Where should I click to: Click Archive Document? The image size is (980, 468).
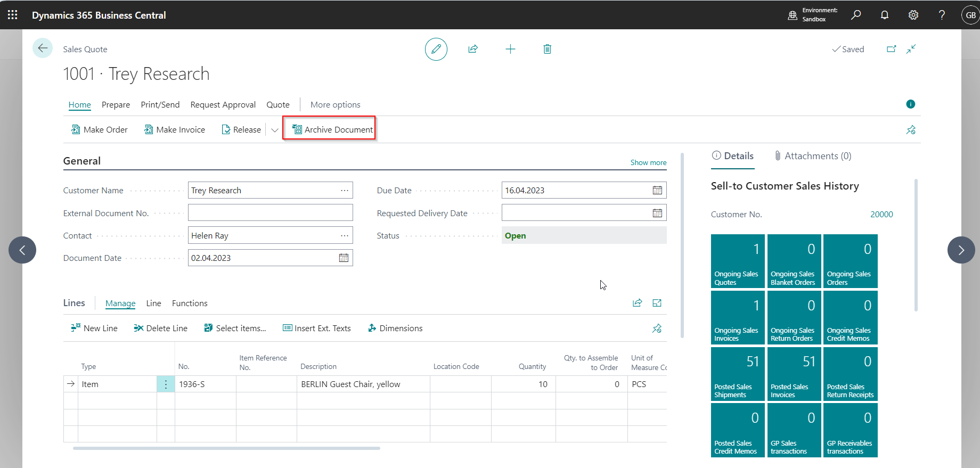[332, 130]
